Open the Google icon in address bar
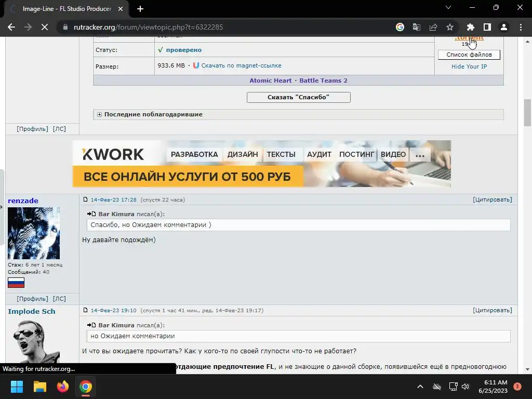532x399 pixels. point(400,27)
